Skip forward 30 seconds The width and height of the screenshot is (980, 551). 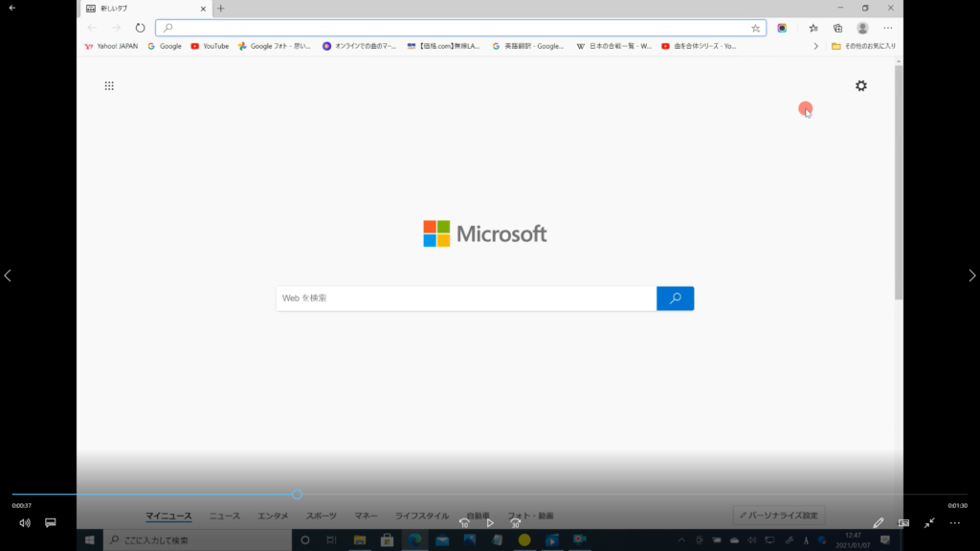tap(516, 523)
